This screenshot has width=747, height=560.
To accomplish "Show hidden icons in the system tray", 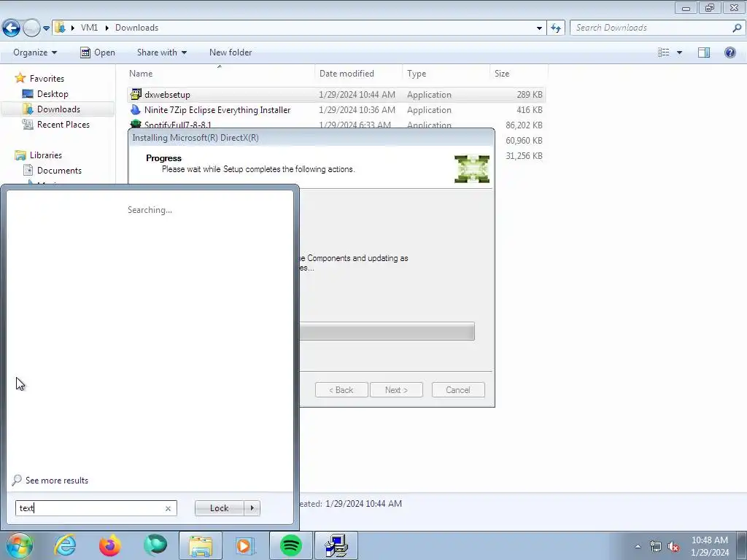I will tap(638, 547).
